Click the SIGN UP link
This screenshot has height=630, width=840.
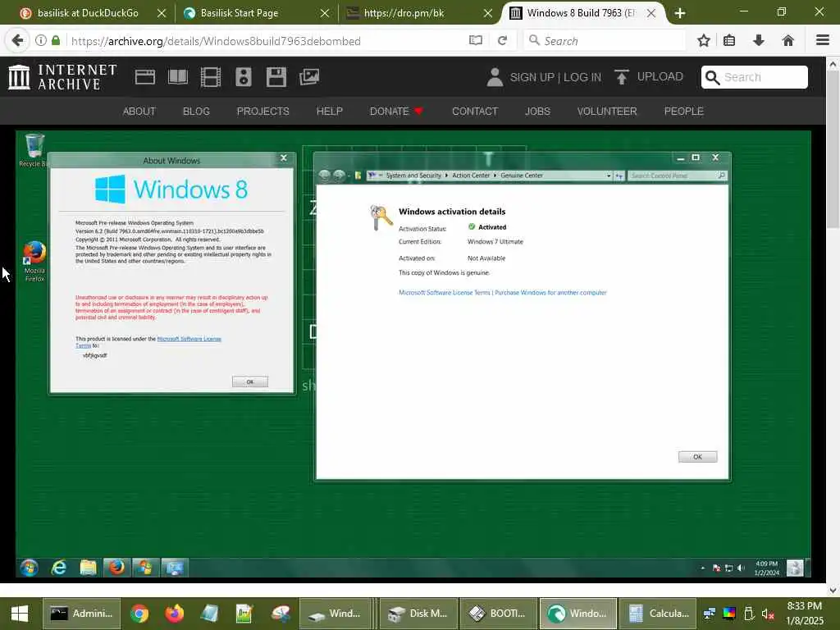532,77
